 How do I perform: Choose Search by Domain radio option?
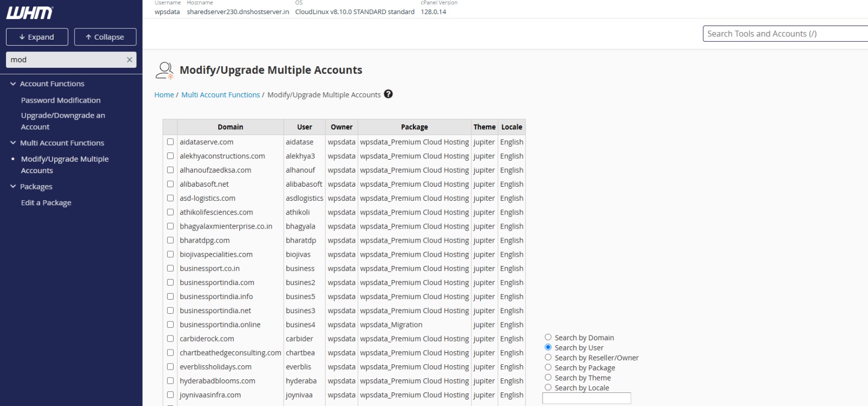tap(548, 337)
